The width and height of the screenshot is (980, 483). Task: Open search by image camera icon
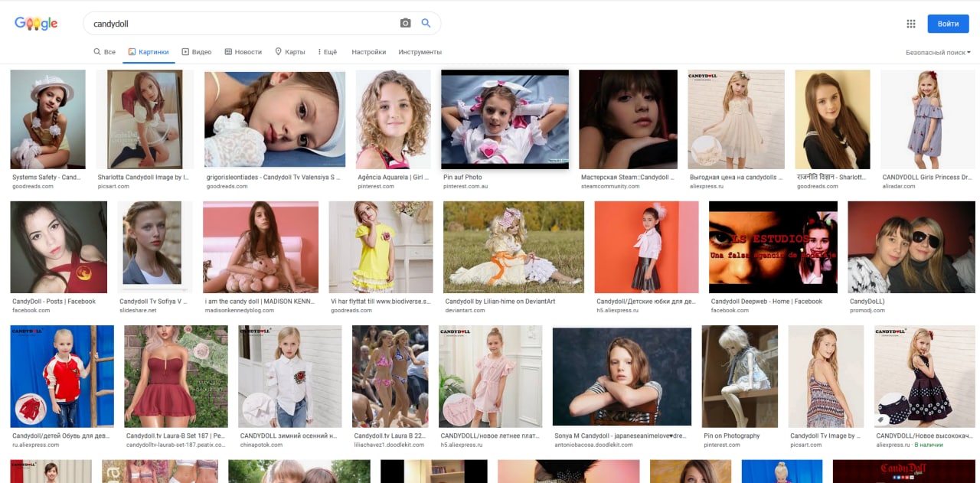pos(406,24)
